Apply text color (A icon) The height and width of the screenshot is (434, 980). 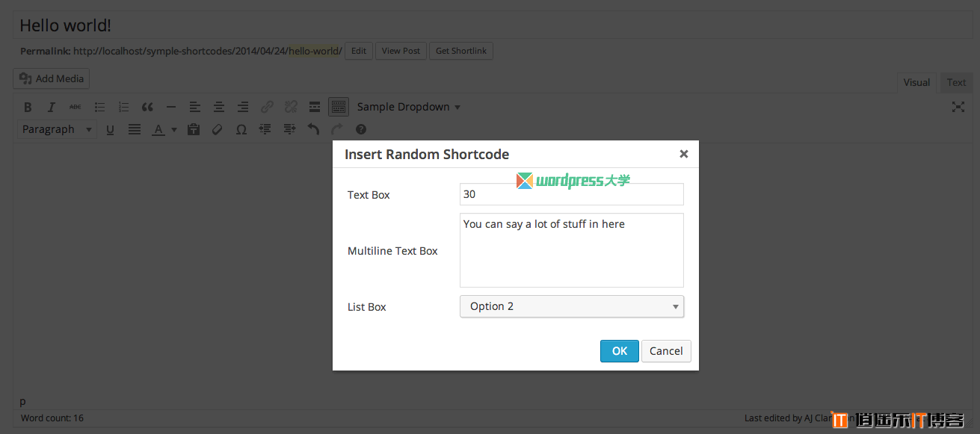(158, 129)
